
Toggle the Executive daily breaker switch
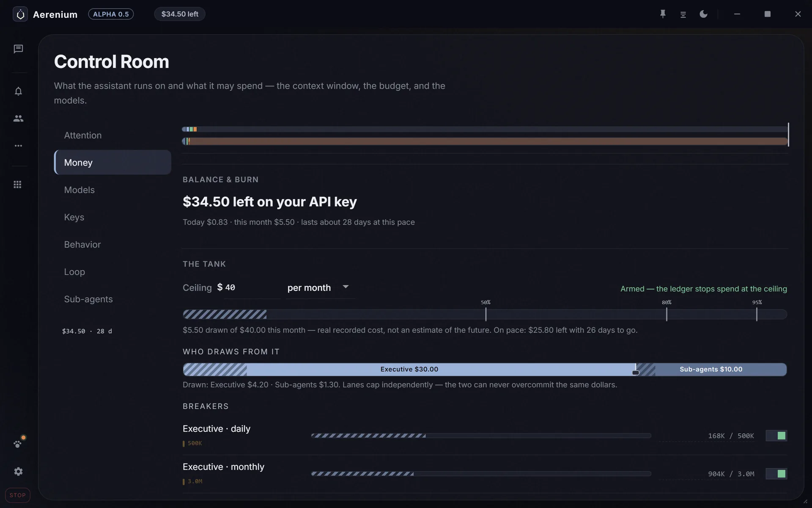point(776,436)
